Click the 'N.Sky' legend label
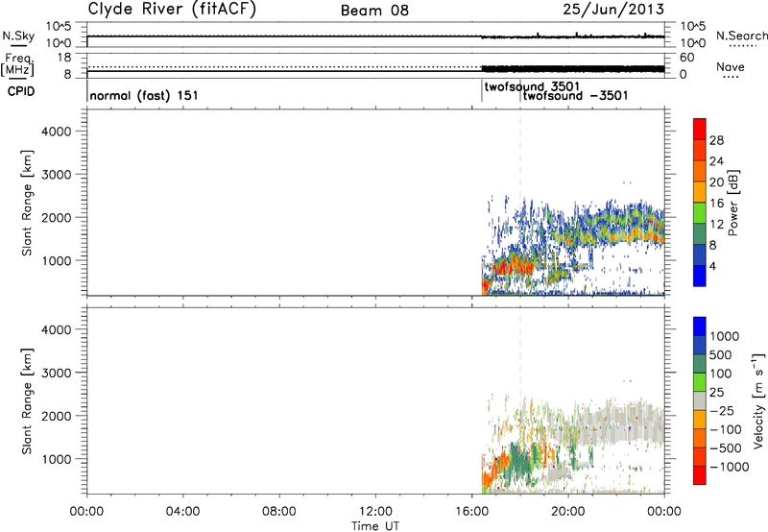Viewport: 768px width, 532px height. [18, 36]
